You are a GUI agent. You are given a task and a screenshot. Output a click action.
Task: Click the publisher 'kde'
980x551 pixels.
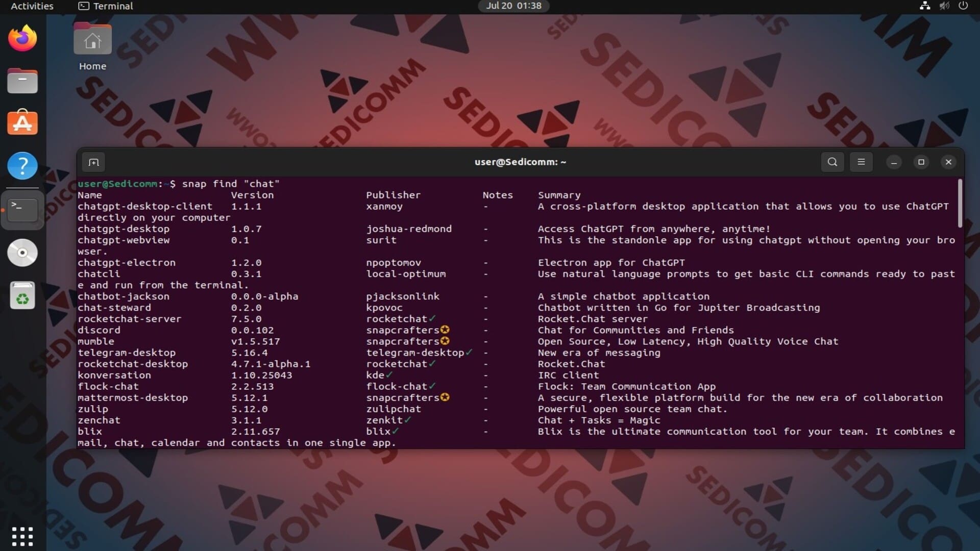375,375
